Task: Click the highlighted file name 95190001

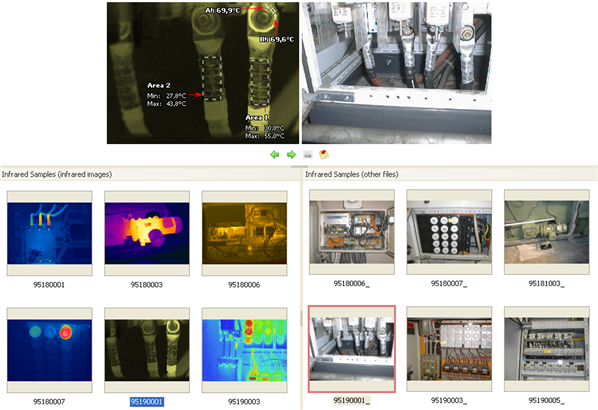Action: 147,402
